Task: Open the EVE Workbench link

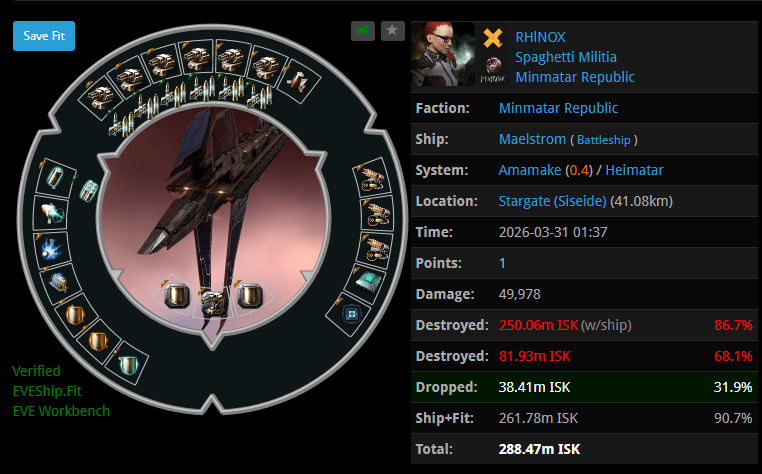Action: [x=61, y=411]
